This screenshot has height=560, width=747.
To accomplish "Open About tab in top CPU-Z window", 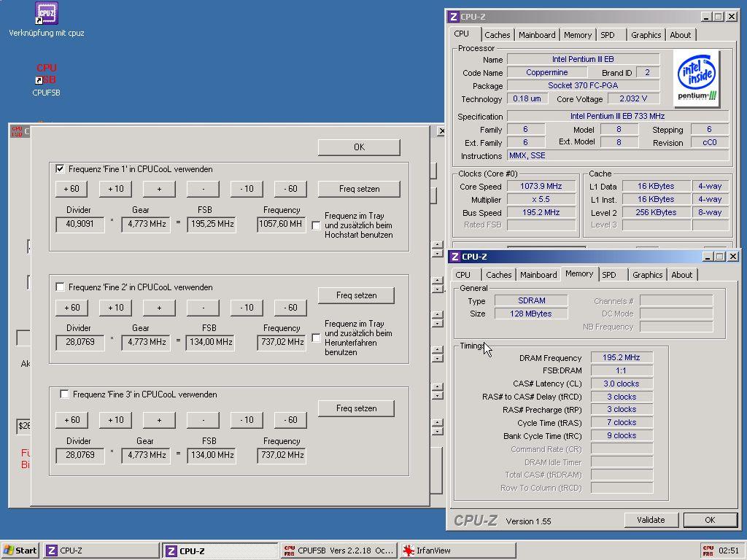I will 681,35.
